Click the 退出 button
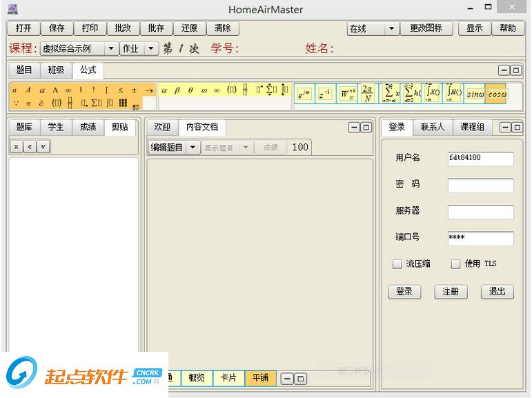Image resolution: width=532 pixels, height=398 pixels. point(497,292)
